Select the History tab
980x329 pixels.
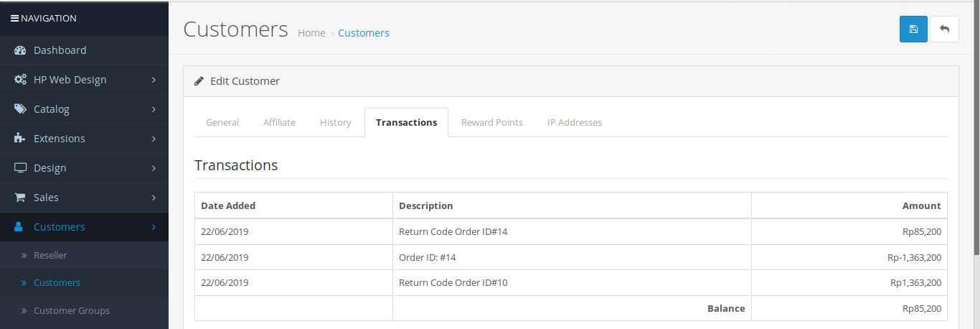pos(335,122)
